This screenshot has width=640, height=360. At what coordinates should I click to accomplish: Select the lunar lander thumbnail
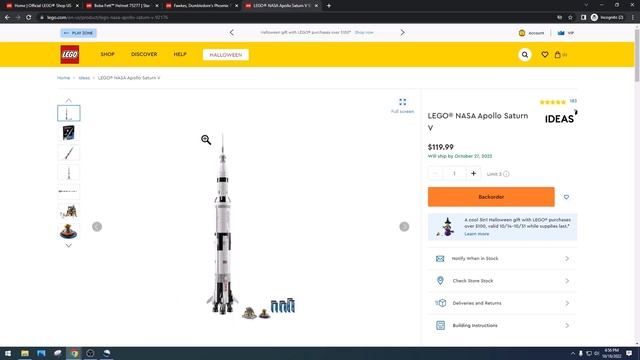(x=69, y=211)
